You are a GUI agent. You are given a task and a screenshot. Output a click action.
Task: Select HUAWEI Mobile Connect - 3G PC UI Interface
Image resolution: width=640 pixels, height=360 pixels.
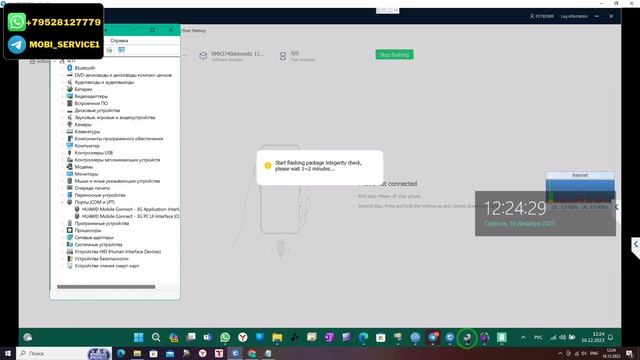[127, 216]
